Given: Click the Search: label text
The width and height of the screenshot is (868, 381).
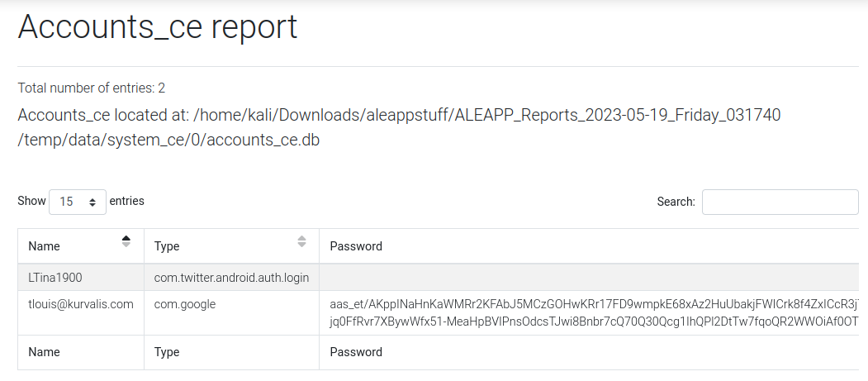Looking at the screenshot, I should coord(676,202).
